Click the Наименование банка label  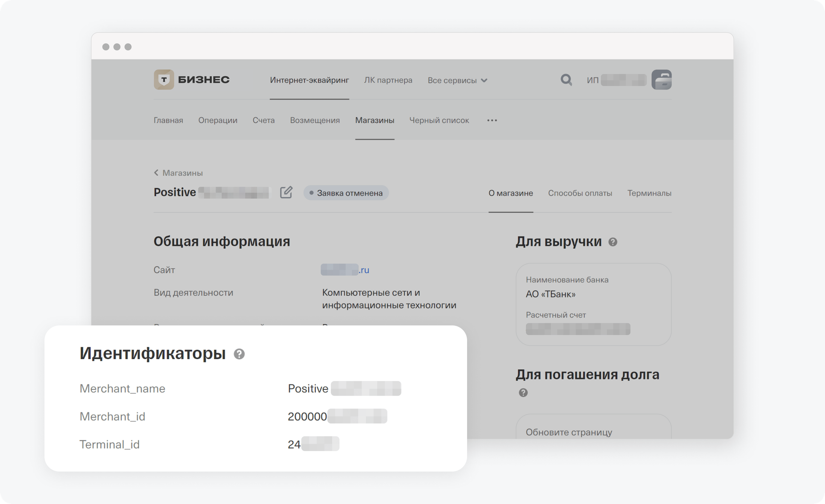pyautogui.click(x=567, y=280)
